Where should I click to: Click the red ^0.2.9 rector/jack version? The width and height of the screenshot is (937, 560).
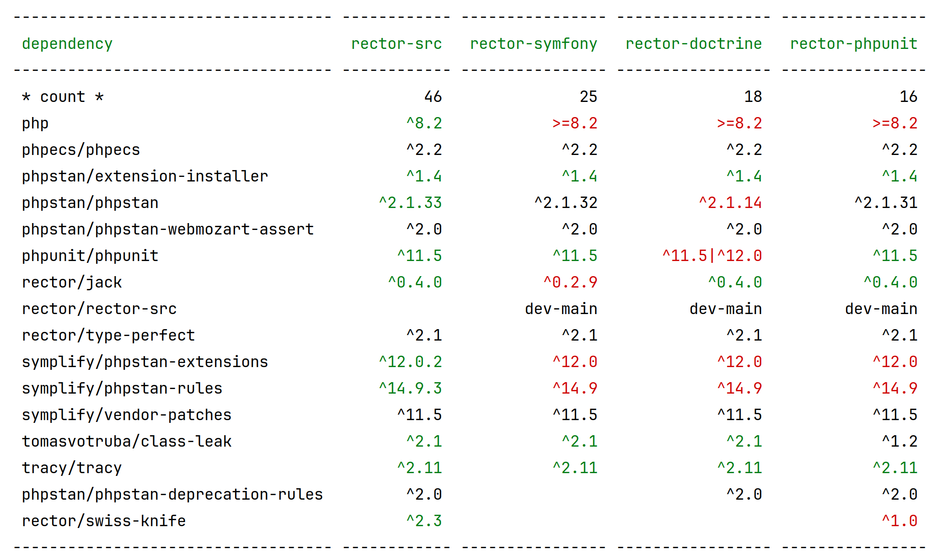[570, 283]
